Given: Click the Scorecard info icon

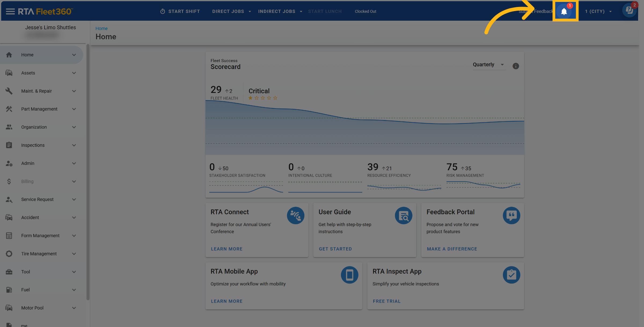Looking at the screenshot, I should [x=515, y=66].
